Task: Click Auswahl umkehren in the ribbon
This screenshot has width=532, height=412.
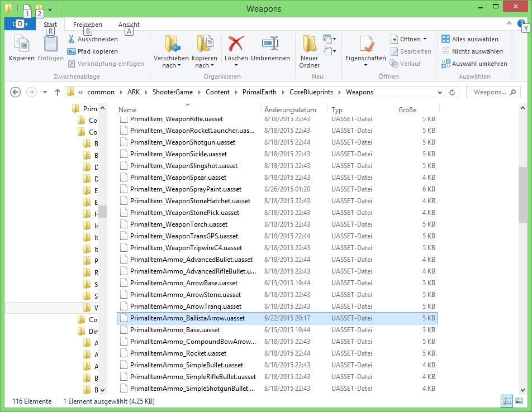Action: 474,64
